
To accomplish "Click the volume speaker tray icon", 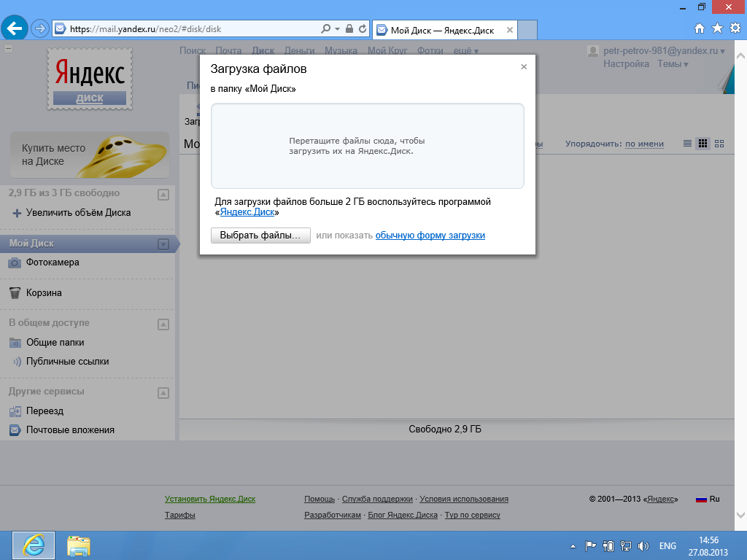I will tap(643, 546).
